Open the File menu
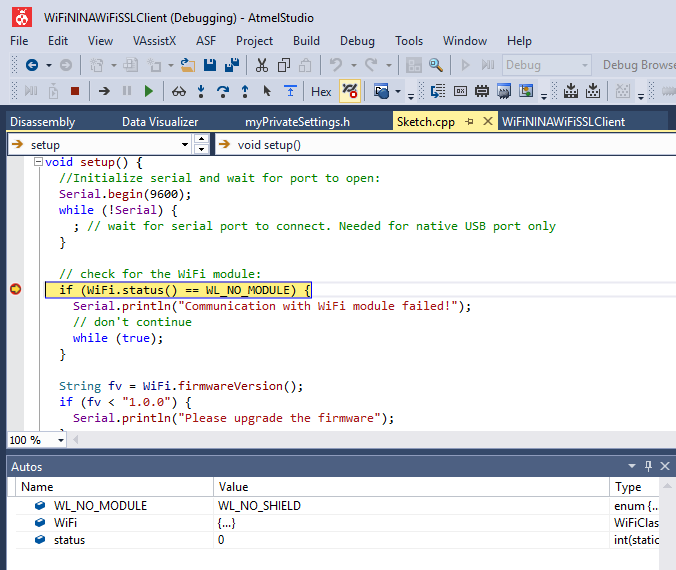 point(19,41)
